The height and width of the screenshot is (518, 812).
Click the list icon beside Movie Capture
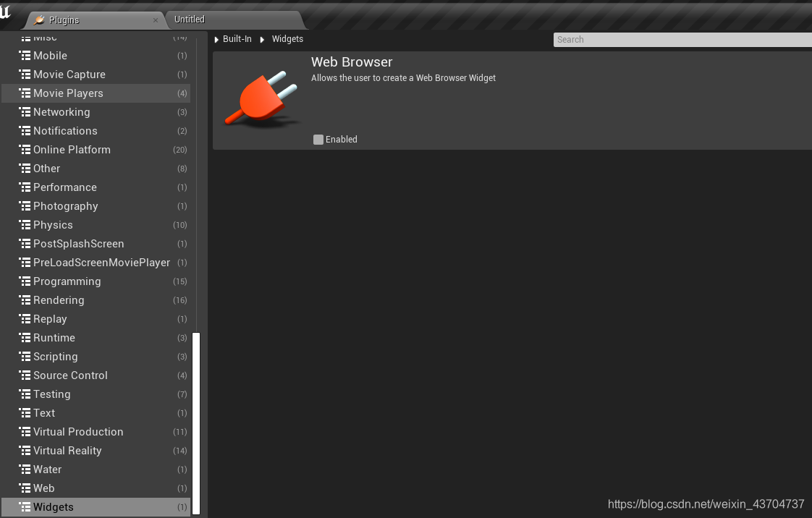(x=25, y=75)
